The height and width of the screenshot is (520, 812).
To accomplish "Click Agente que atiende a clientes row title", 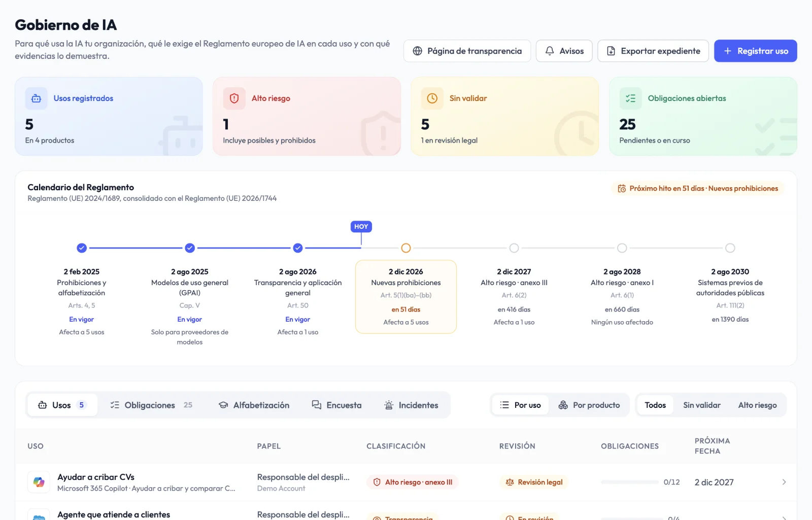I will pos(114,514).
